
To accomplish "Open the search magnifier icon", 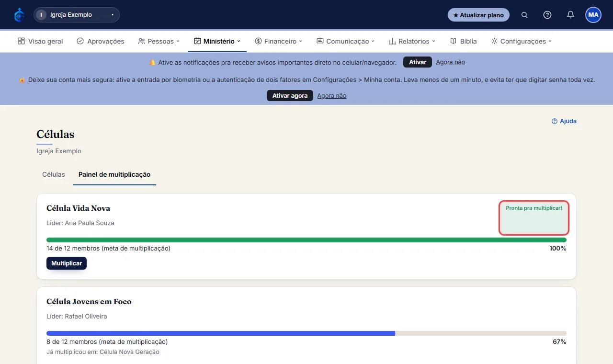I will click(x=524, y=15).
